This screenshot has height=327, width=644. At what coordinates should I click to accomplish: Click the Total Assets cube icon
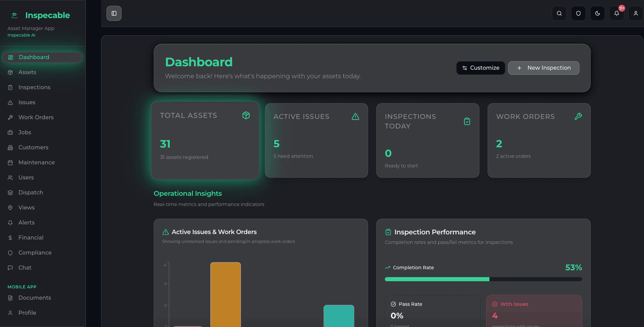pyautogui.click(x=246, y=115)
